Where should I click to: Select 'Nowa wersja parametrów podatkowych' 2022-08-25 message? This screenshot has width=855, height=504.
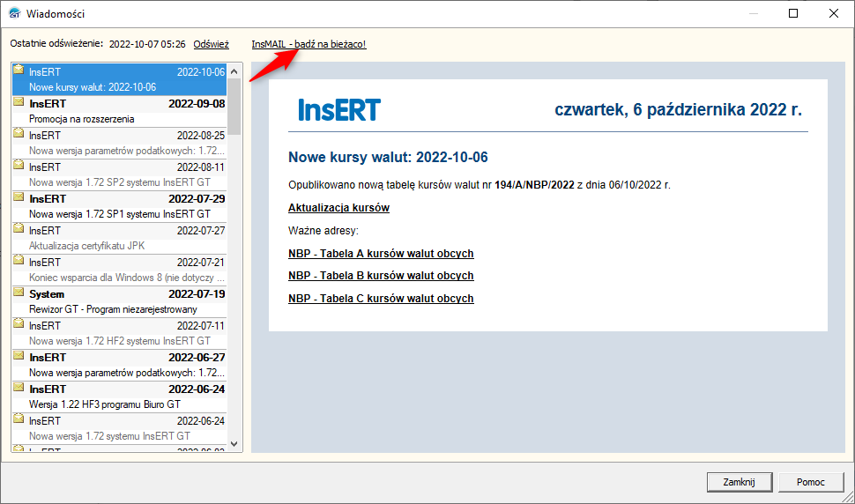coord(119,143)
